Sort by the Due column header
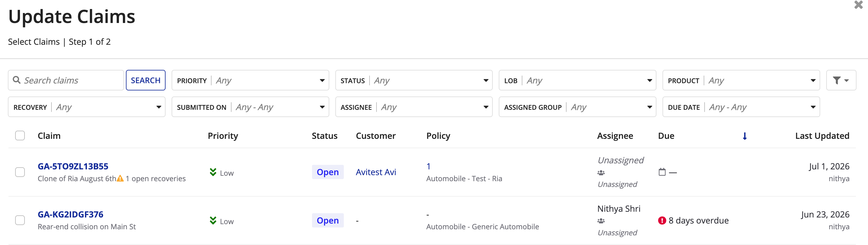 666,136
